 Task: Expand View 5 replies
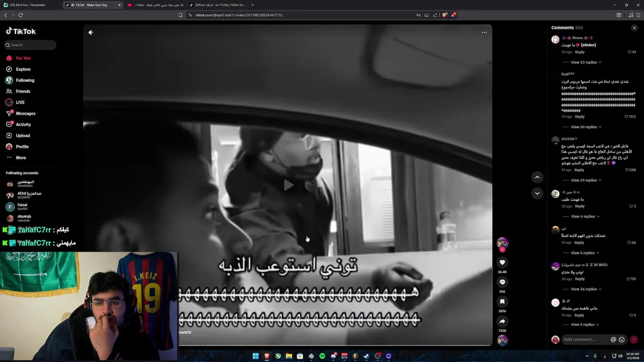(585, 253)
